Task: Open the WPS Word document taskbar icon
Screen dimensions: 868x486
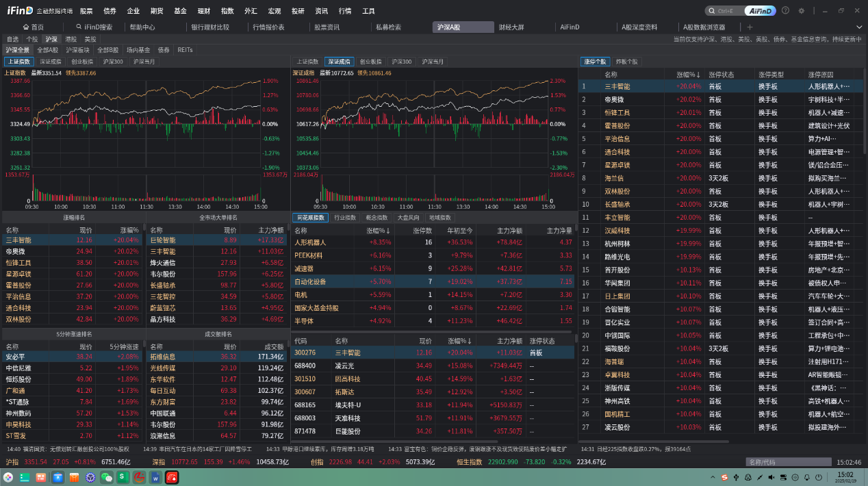Action: 155,476
